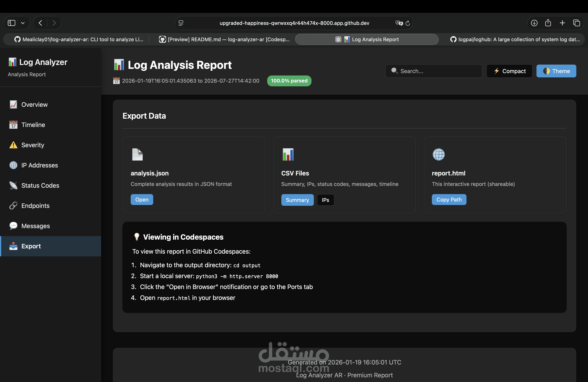Image resolution: width=588 pixels, height=382 pixels.
Task: Toggle the dark/light Theme button
Action: tap(556, 71)
